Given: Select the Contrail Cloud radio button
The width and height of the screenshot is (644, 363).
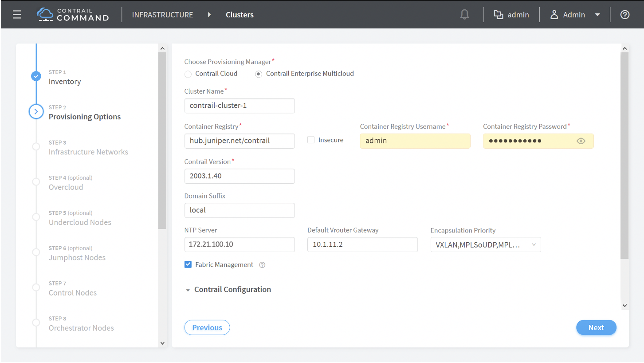Looking at the screenshot, I should coord(188,74).
